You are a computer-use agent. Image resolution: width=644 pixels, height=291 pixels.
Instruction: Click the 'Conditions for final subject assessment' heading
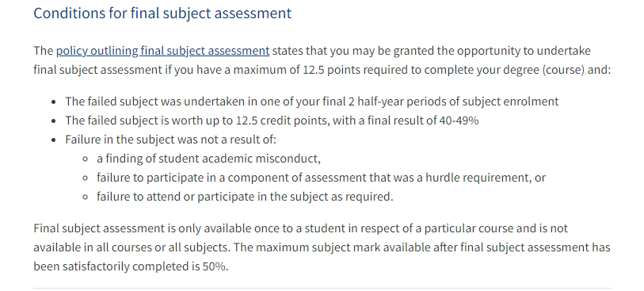point(162,13)
